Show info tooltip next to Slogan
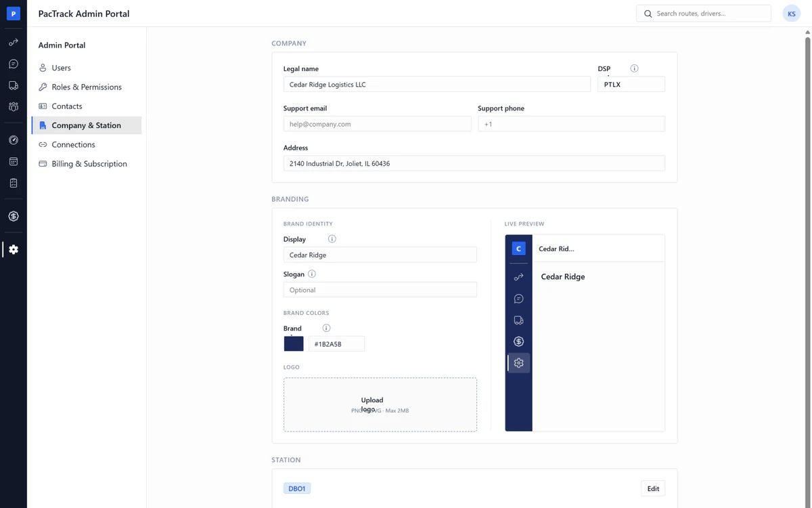The width and height of the screenshot is (812, 508). tap(312, 274)
